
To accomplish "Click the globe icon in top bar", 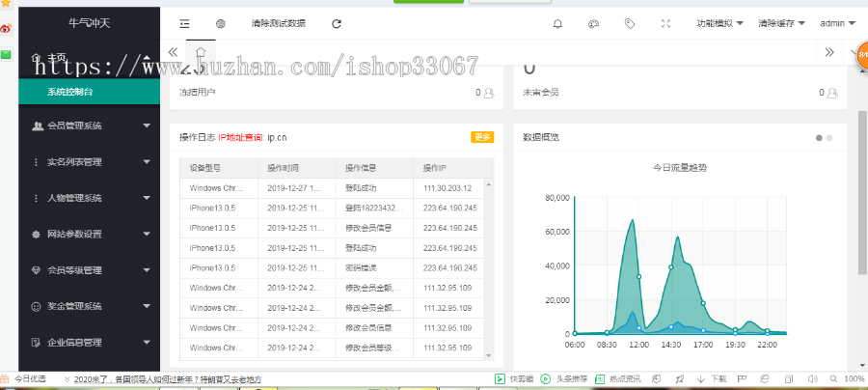I will coord(220,23).
